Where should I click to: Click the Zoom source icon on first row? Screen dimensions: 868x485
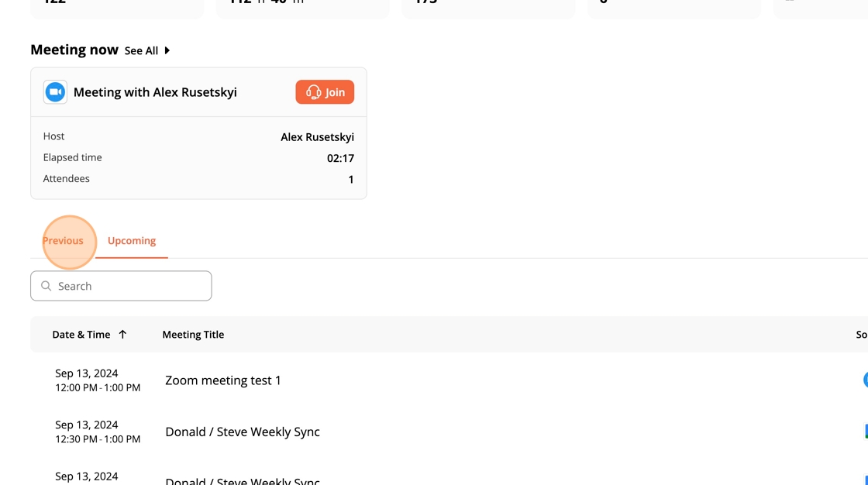click(x=865, y=380)
